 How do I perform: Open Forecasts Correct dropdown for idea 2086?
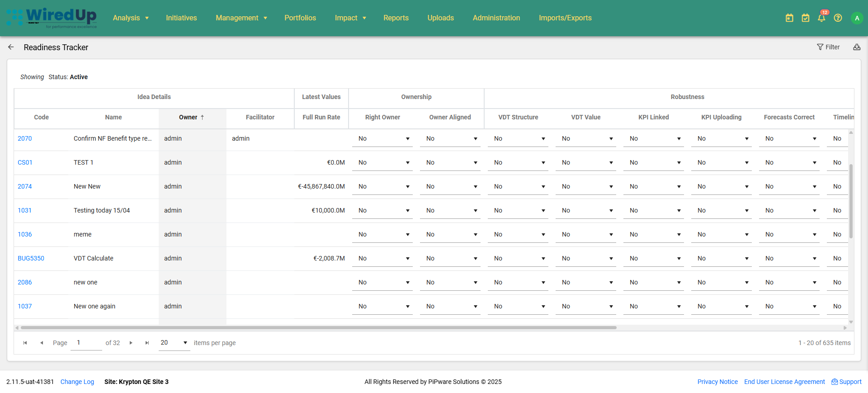pyautogui.click(x=789, y=283)
